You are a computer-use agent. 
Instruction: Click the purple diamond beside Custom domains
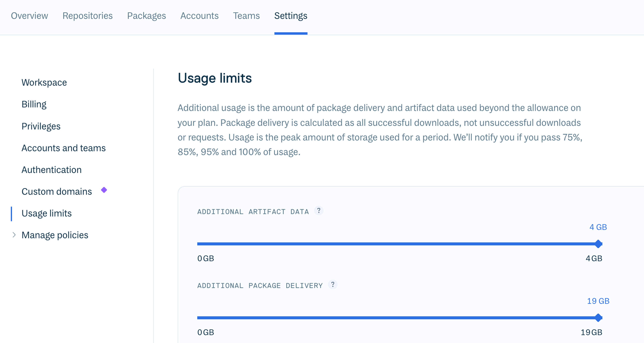click(104, 190)
